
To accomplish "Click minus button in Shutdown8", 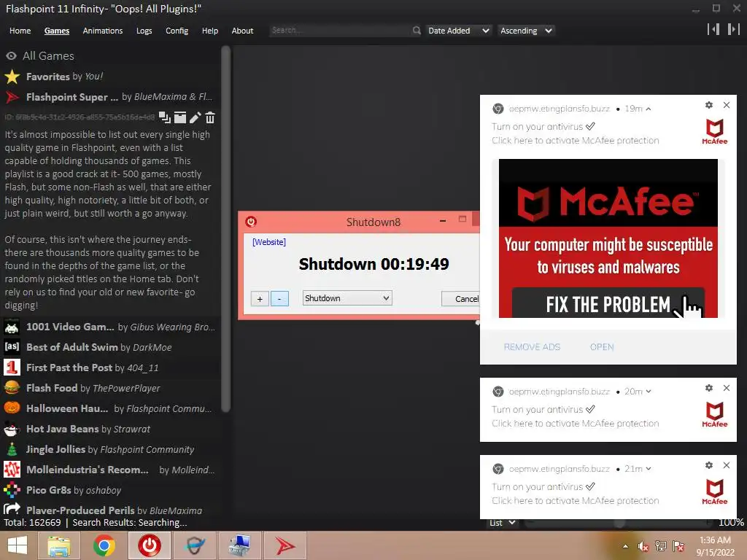I will 279,298.
